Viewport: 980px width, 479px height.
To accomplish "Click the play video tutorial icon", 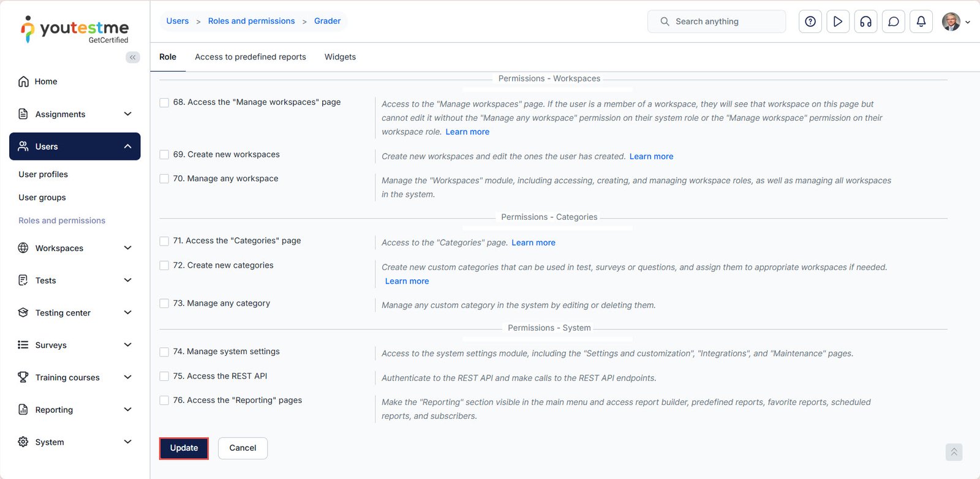I will (x=837, y=21).
